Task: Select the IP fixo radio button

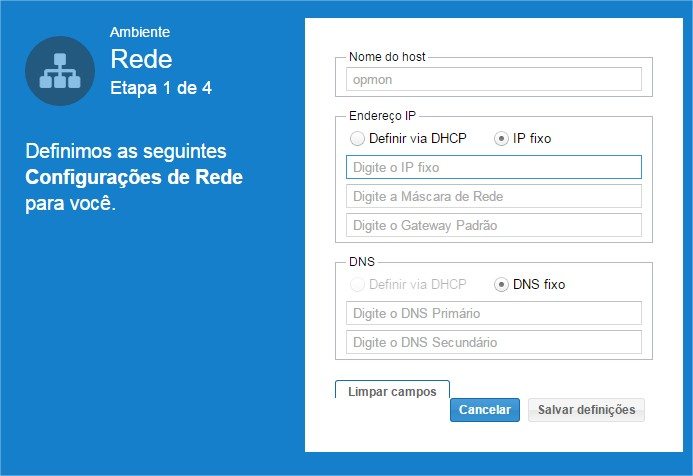Action: tap(501, 139)
